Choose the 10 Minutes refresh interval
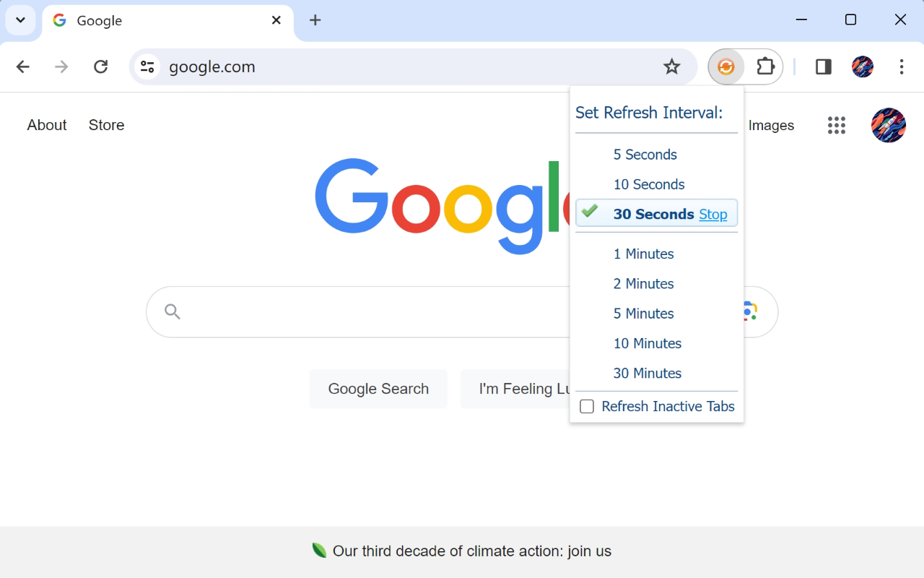The image size is (924, 578). pos(647,344)
